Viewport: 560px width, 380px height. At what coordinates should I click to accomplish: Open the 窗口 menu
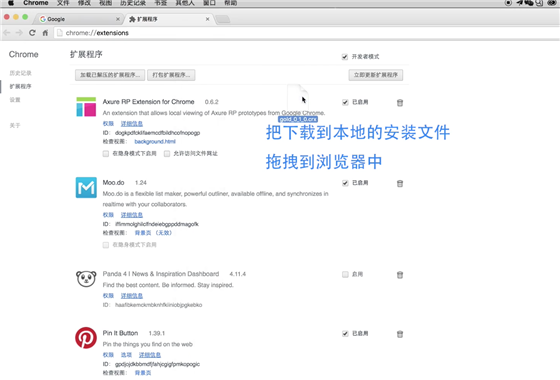click(209, 3)
